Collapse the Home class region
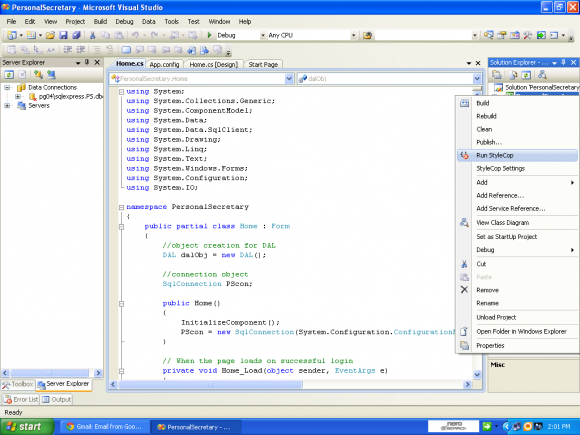This screenshot has width=580, height=435. pos(121,226)
